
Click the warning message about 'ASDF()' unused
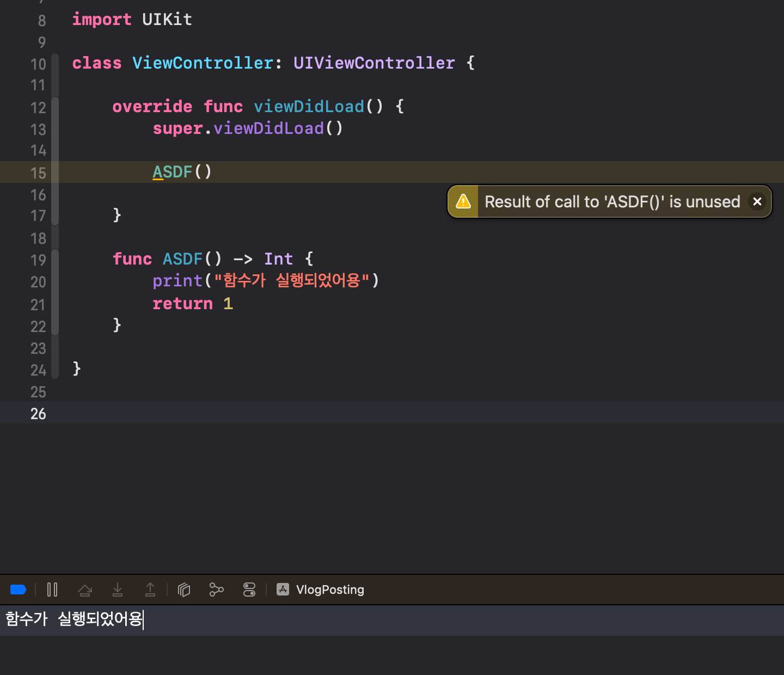tap(612, 202)
